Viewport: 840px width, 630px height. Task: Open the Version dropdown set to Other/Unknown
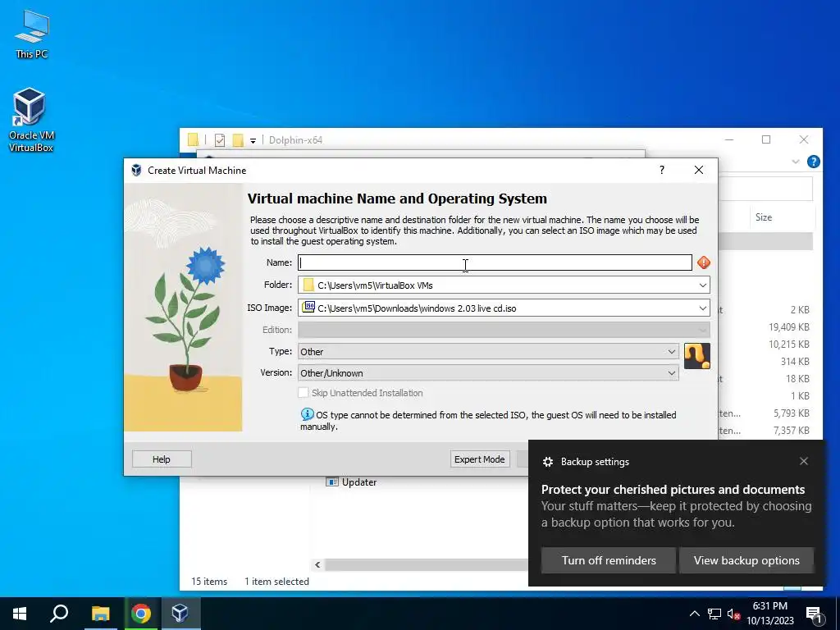(488, 373)
